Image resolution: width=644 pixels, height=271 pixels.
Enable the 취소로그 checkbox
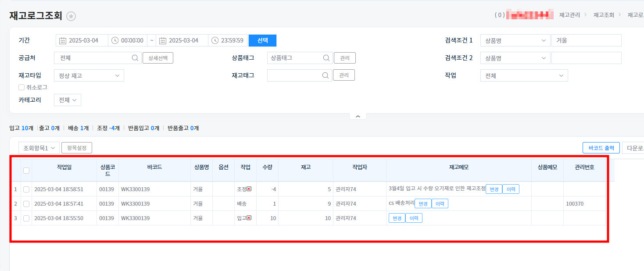[x=21, y=87]
